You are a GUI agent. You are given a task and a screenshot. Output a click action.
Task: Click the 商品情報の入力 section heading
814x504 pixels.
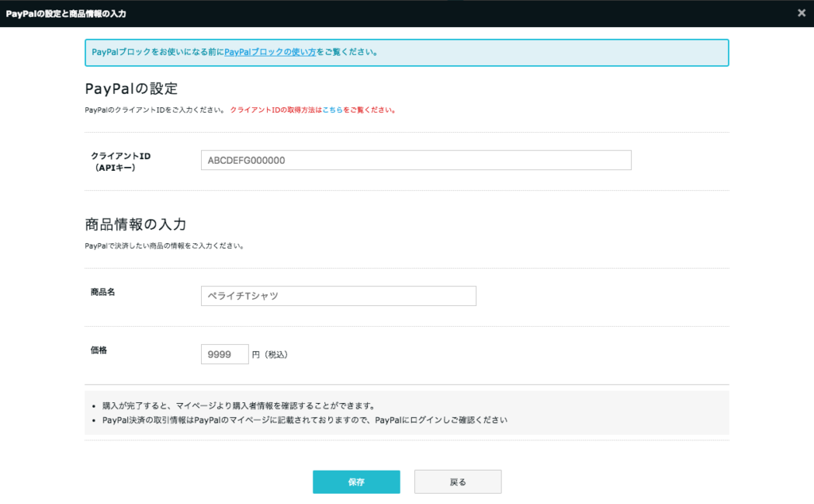click(x=134, y=224)
